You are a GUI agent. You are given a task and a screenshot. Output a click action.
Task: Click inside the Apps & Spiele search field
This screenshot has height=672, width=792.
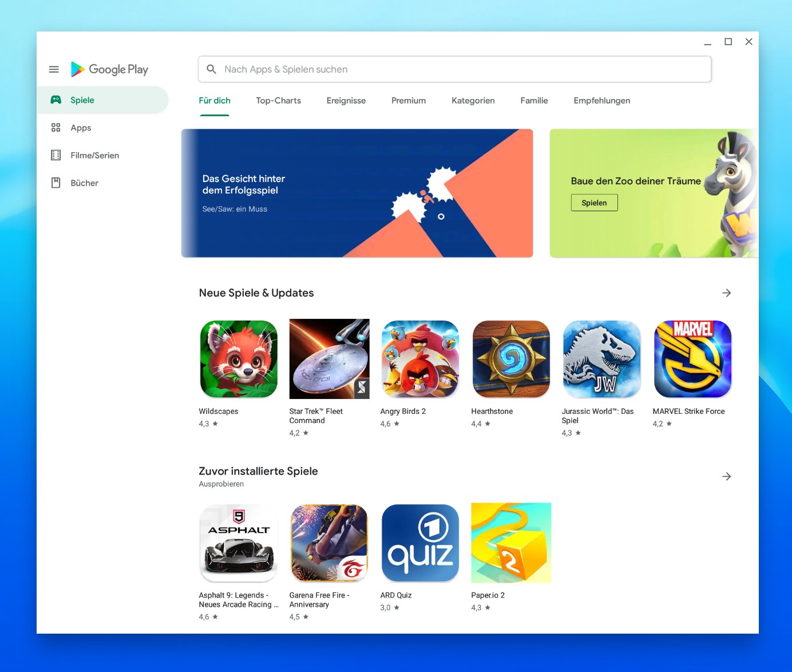[455, 69]
